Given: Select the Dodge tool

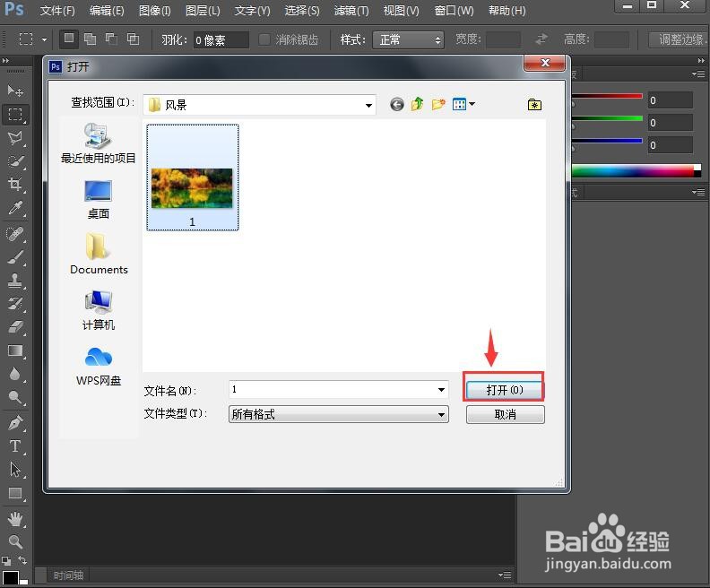Looking at the screenshot, I should click(15, 397).
